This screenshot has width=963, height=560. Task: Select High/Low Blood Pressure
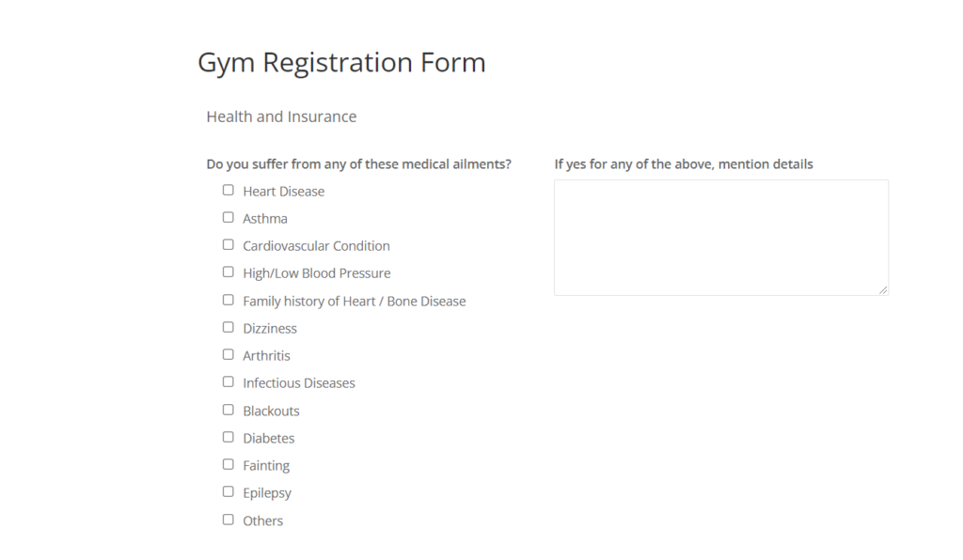click(228, 271)
